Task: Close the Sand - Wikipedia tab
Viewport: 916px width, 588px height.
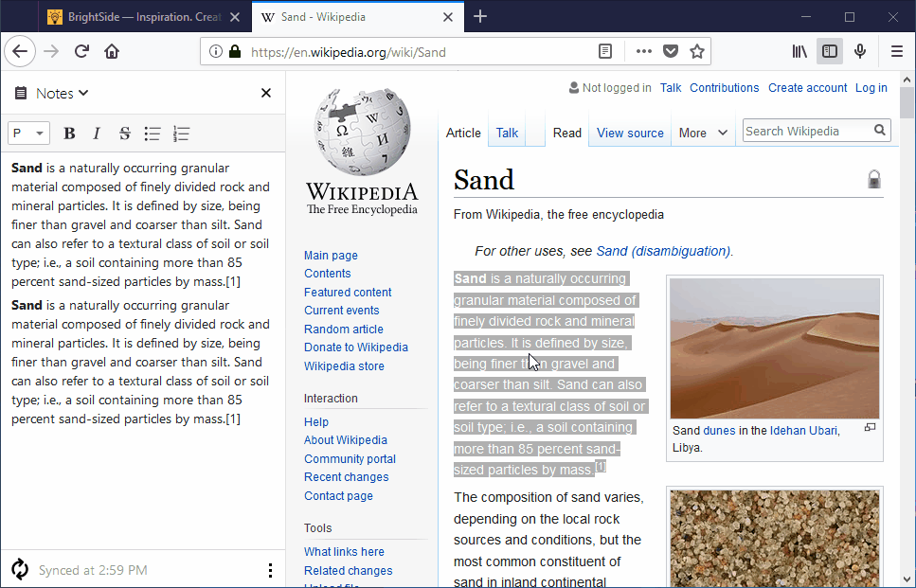Action: click(x=448, y=17)
